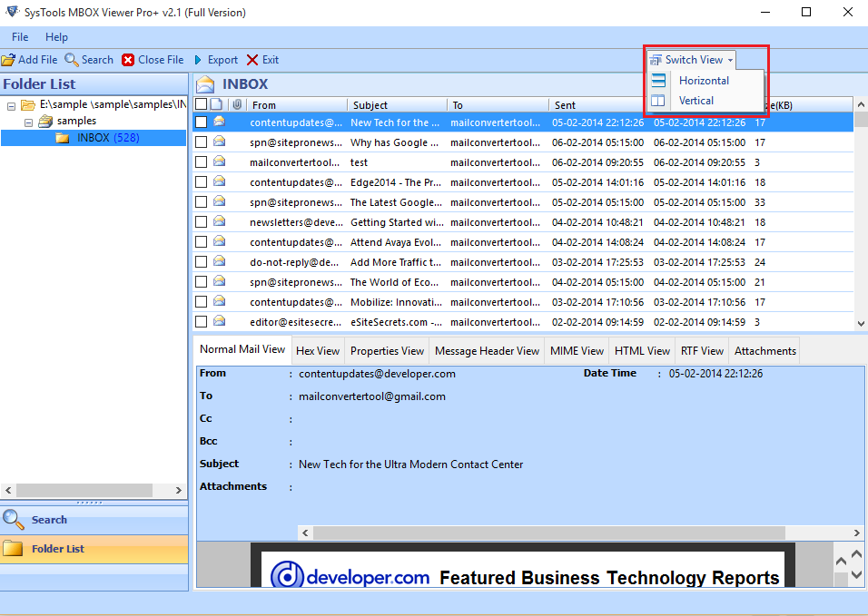Viewport: 868px width, 616px height.
Task: Click the large Search magnifier icon in sidebar
Action: point(14,519)
